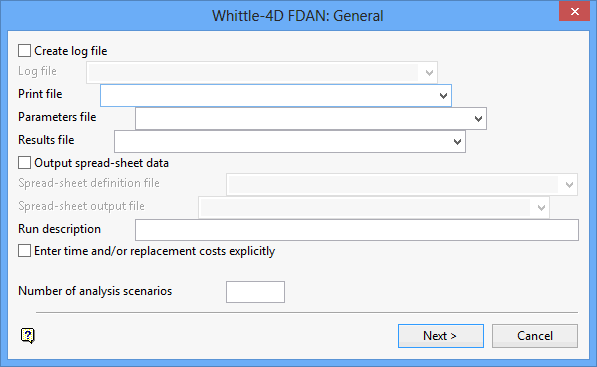
Task: Click the Next > button
Action: coord(441,336)
